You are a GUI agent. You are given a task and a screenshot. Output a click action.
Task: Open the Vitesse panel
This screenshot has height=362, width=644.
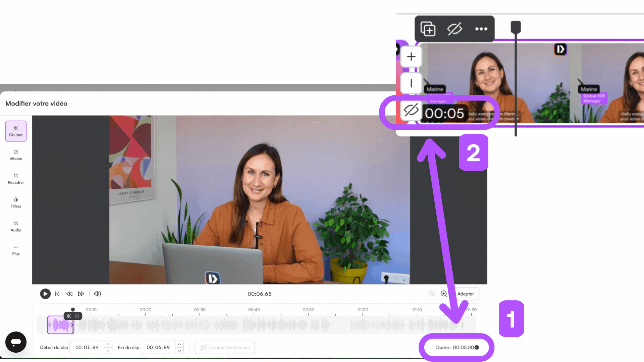(x=15, y=155)
